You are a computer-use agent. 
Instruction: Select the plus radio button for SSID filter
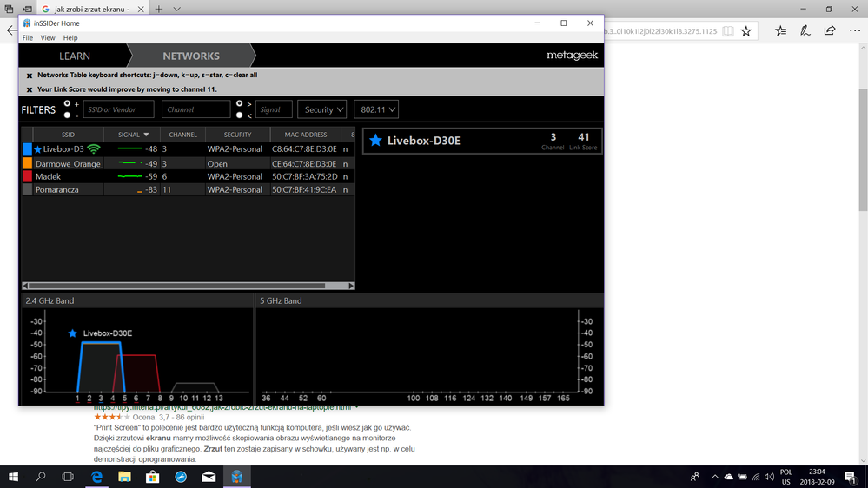click(x=68, y=104)
